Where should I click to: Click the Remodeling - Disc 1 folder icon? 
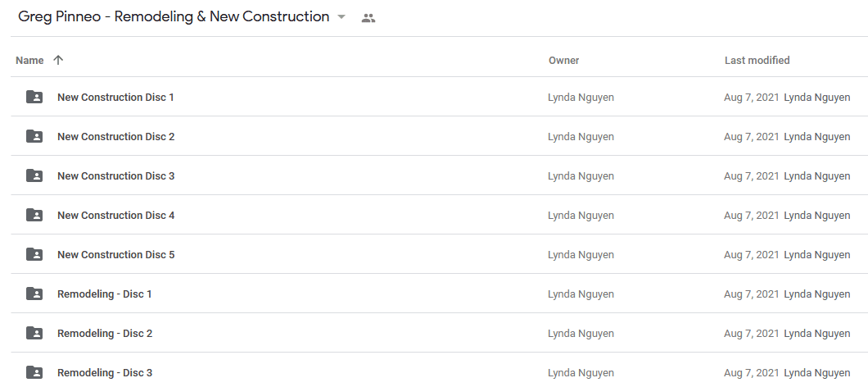[x=34, y=294]
